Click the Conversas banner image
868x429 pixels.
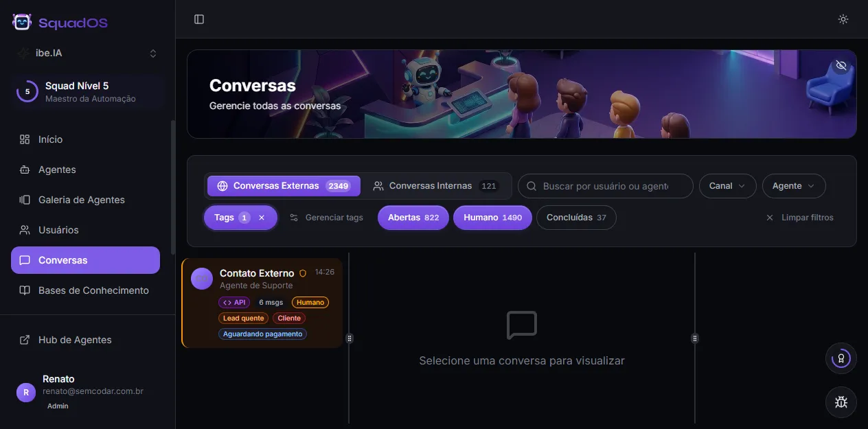pos(522,94)
